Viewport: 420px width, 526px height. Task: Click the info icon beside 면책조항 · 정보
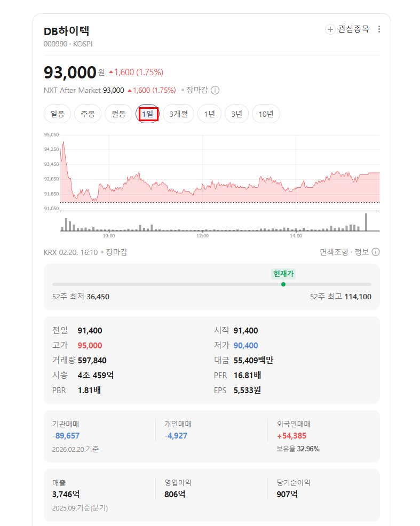click(376, 252)
